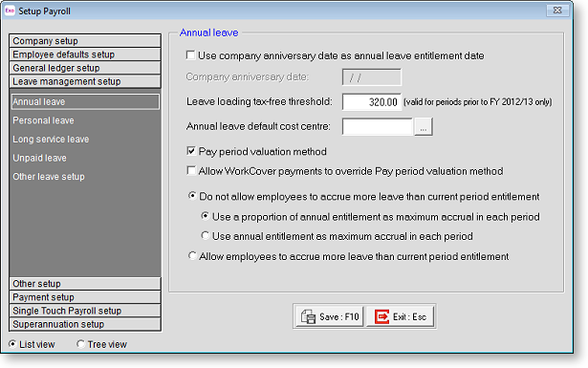Image resolution: width=588 pixels, height=368 pixels.
Task: Go to Other leave setup
Action: point(49,177)
